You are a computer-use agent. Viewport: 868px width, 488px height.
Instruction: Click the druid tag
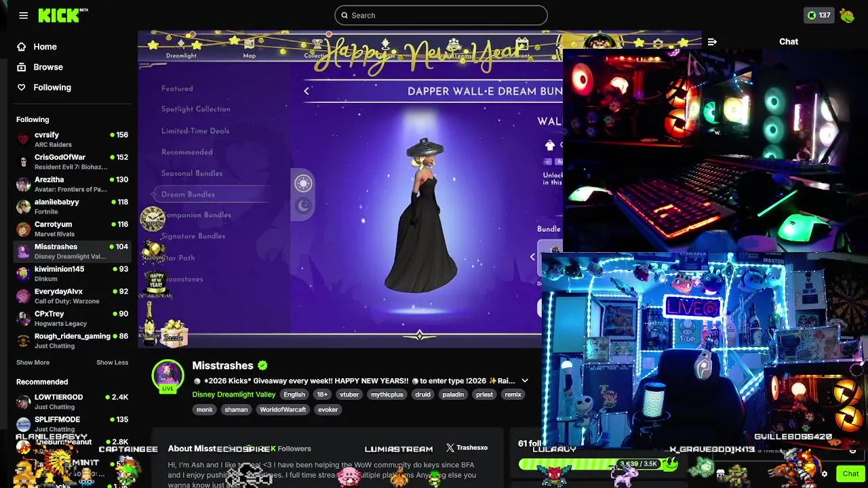[423, 394]
